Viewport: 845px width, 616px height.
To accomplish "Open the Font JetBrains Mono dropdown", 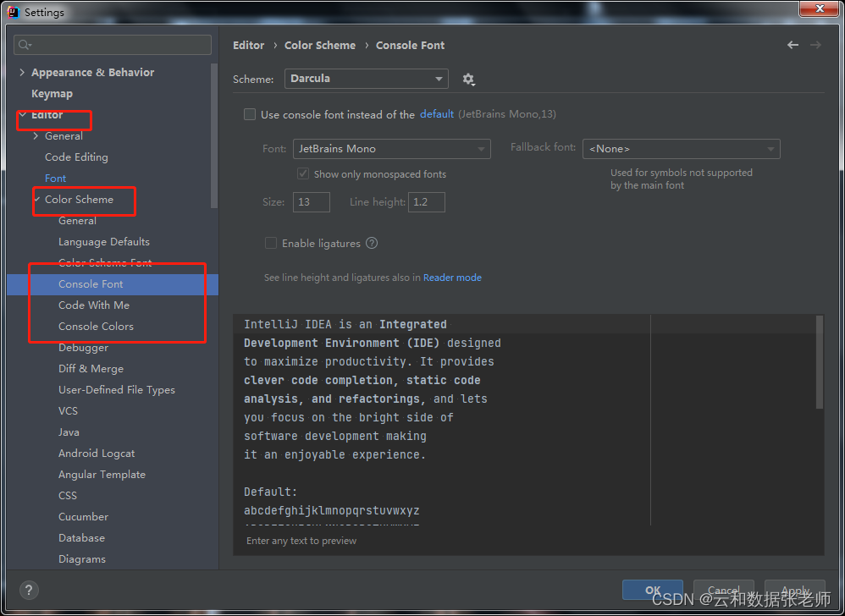I will 392,149.
